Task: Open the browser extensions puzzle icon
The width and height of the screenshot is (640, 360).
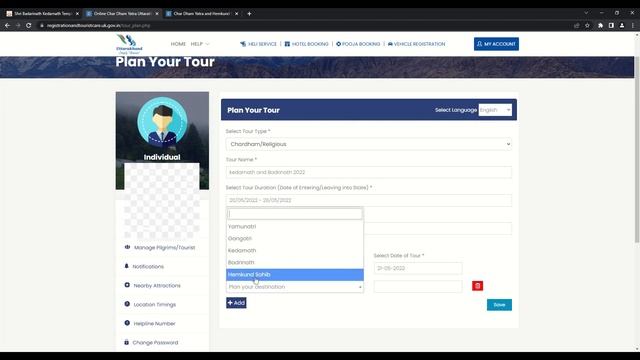Action: point(600,25)
